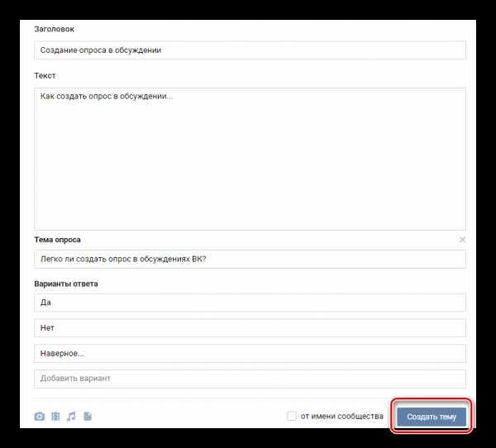Edit the 'Тема опроса' poll question field
This screenshot has width=496, height=448.
click(x=250, y=259)
